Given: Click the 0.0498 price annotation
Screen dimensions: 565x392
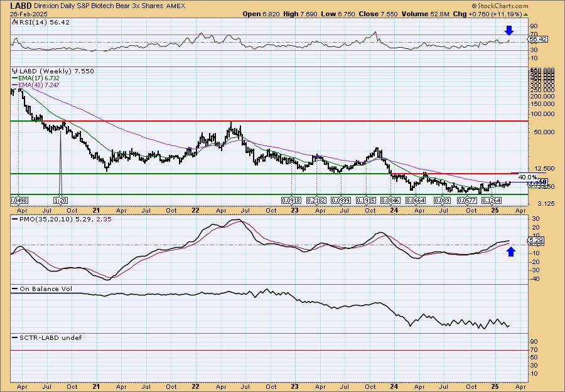Looking at the screenshot, I should [19, 200].
